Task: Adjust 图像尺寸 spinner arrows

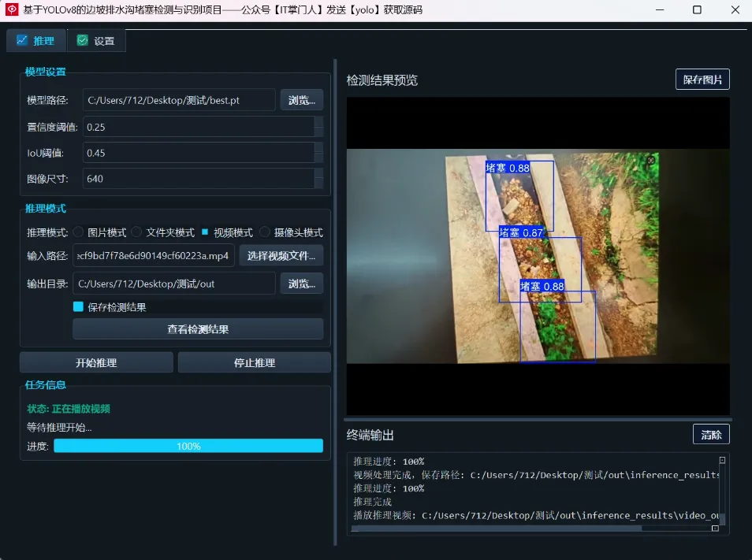Action: click(319, 179)
